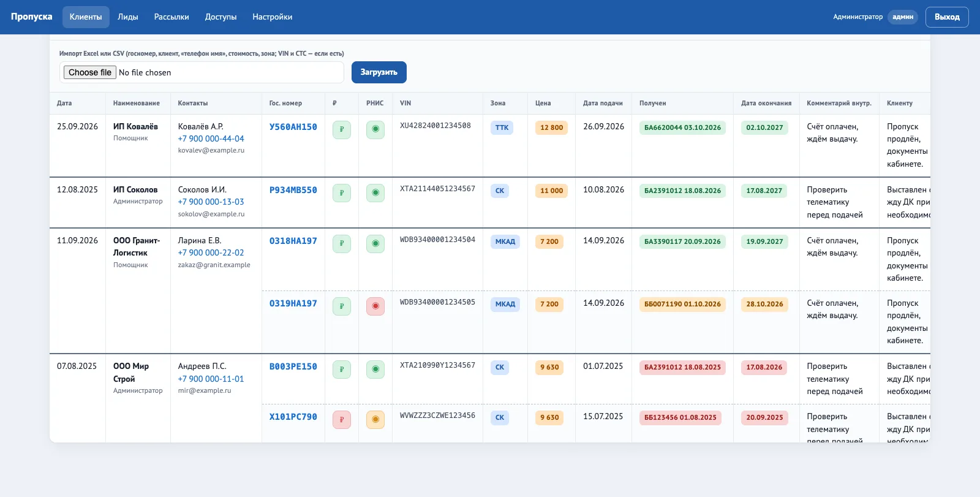Click the Администратор user label
This screenshot has height=497, width=980.
click(858, 17)
